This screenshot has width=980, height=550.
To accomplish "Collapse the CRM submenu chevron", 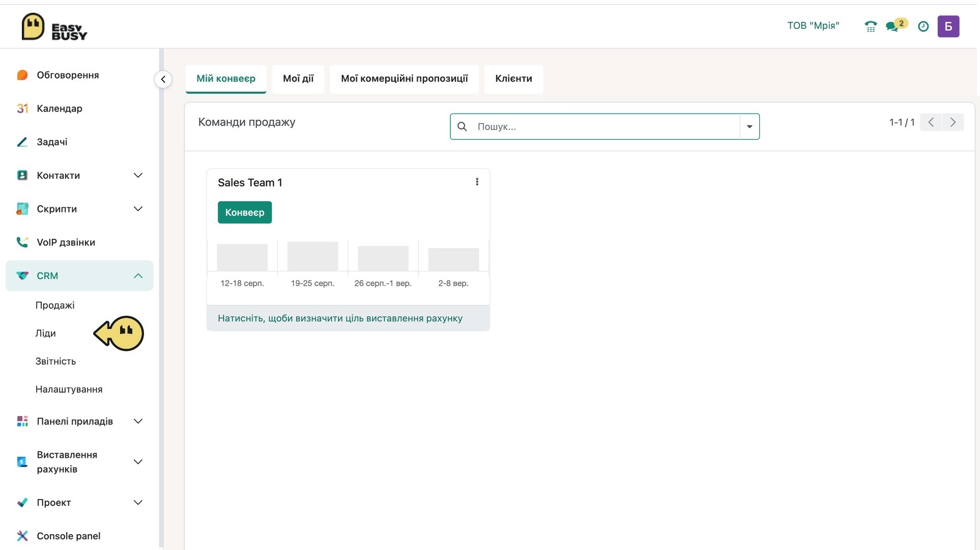I will (x=138, y=276).
